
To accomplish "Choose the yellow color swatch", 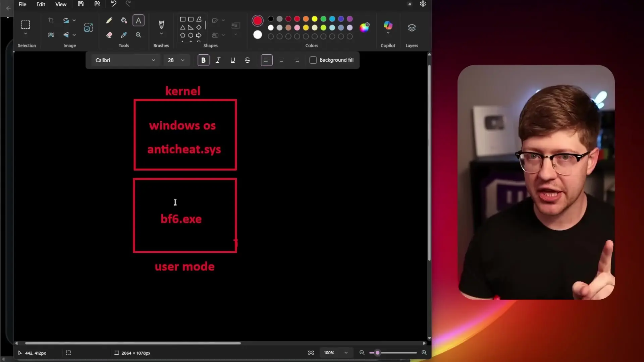I will click(315, 19).
